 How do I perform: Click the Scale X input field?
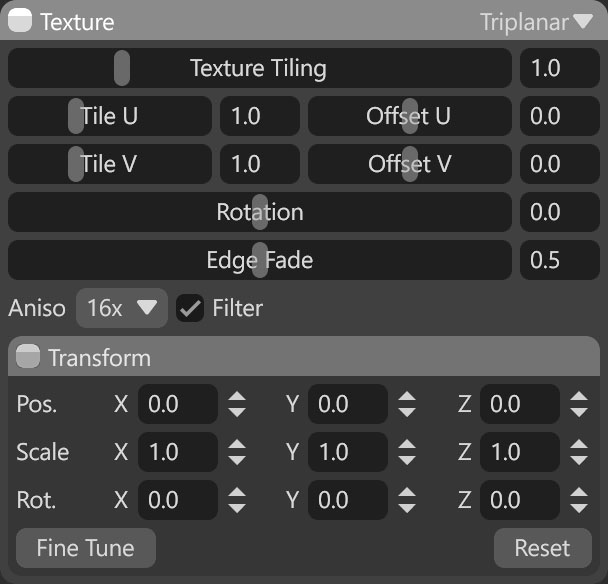[x=178, y=452]
